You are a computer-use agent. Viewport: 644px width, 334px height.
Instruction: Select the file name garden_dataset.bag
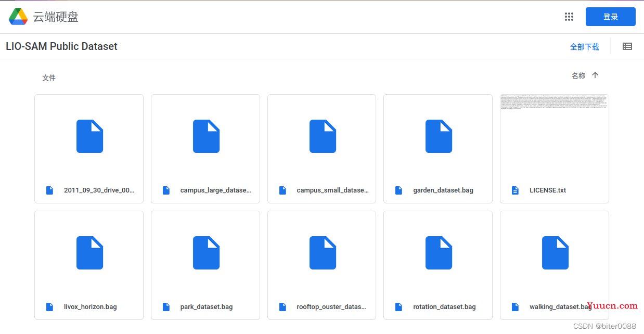coord(443,190)
